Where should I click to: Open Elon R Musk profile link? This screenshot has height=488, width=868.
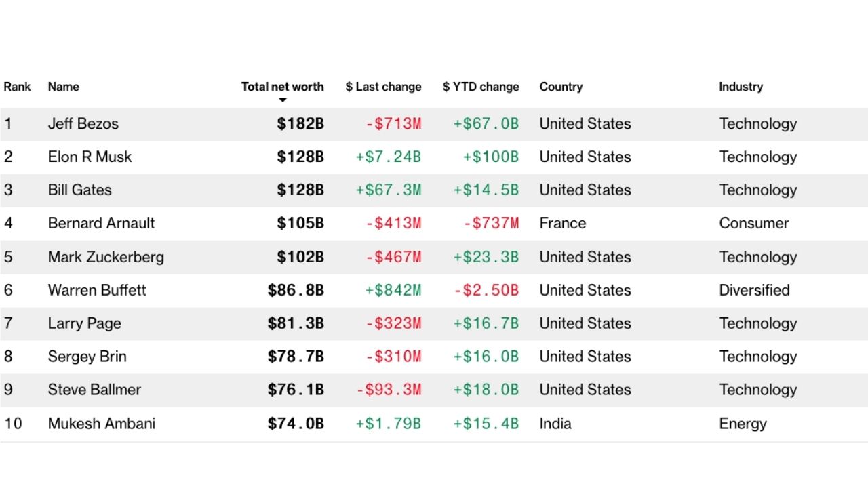[90, 157]
